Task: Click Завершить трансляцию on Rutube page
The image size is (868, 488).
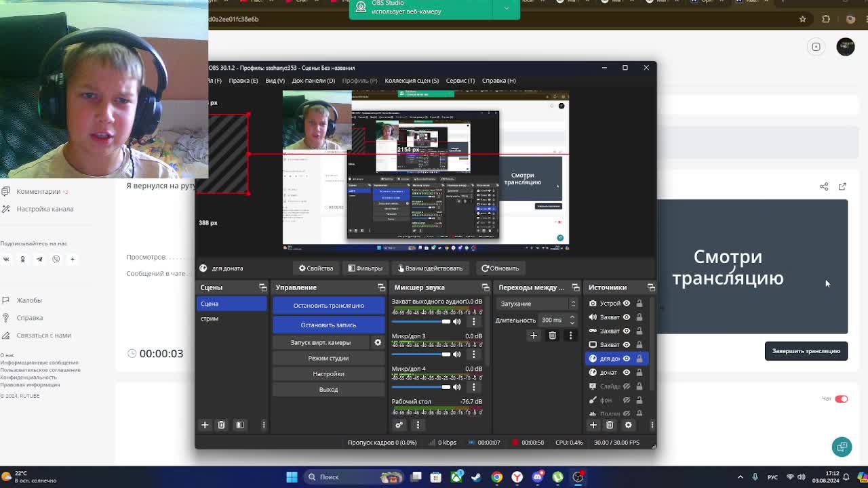Action: click(806, 351)
